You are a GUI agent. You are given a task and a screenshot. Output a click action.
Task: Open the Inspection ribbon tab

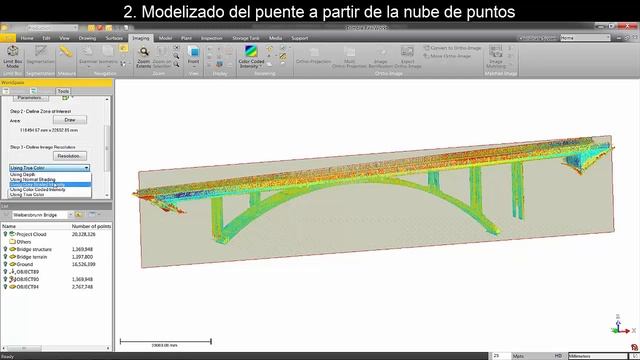pos(211,38)
